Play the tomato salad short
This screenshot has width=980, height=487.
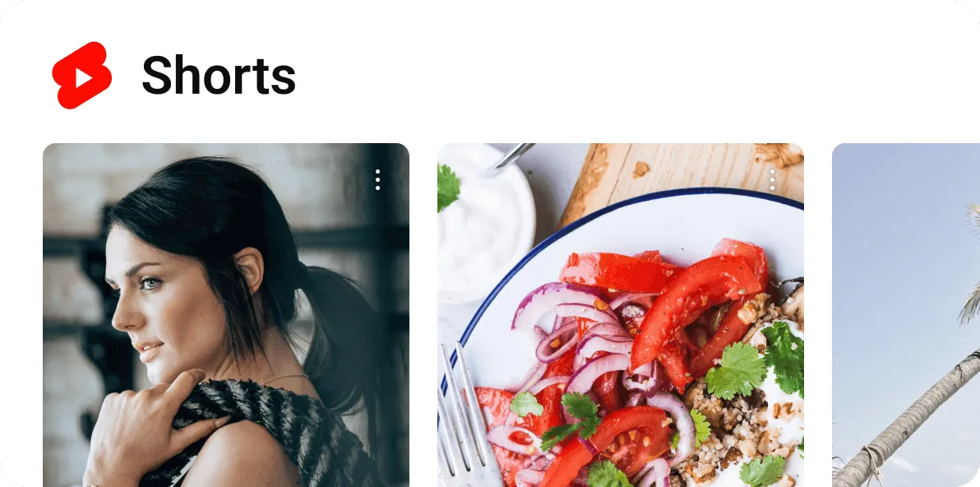pos(621,315)
